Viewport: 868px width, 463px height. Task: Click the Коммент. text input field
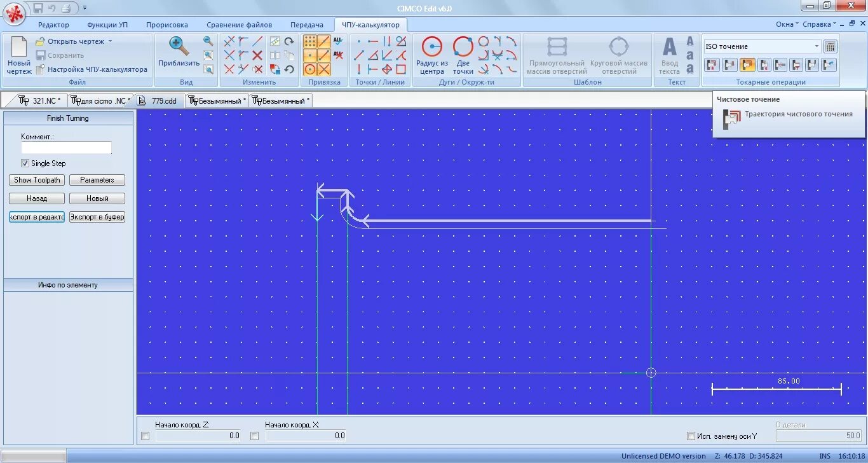(66, 148)
